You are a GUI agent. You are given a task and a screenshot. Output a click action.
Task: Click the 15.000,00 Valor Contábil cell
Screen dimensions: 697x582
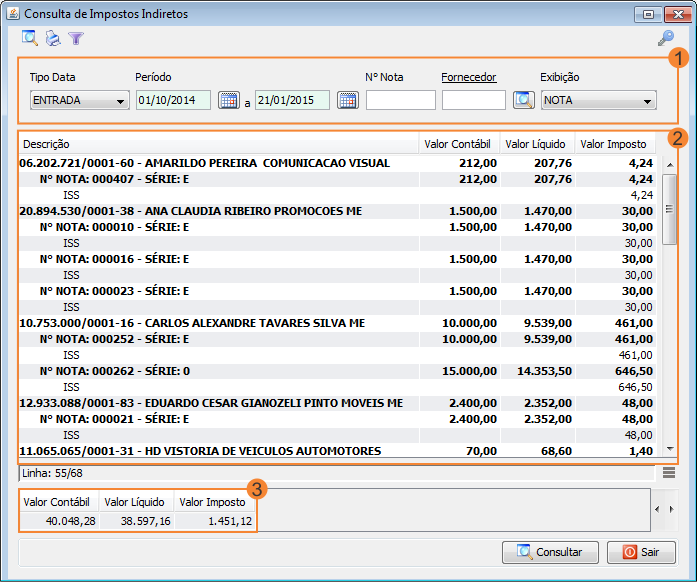coord(459,371)
